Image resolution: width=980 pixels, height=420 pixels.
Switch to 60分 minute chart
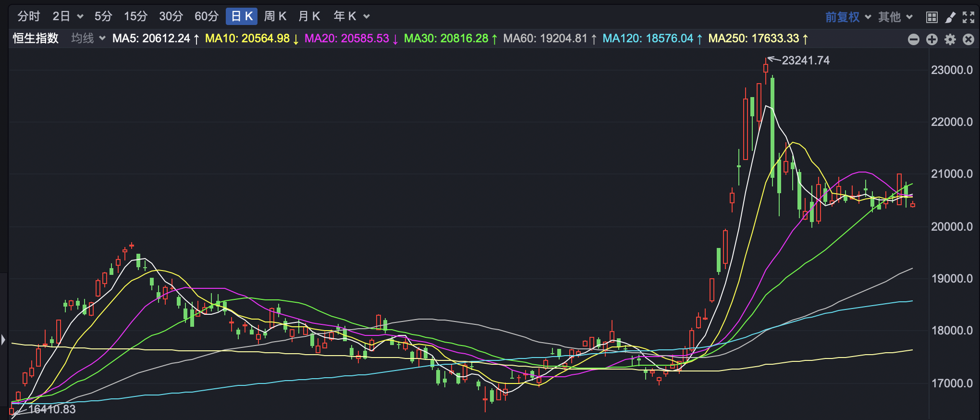(x=207, y=16)
